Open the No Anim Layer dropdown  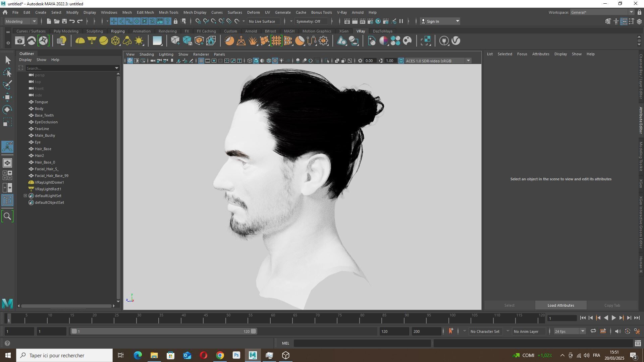pyautogui.click(x=529, y=331)
